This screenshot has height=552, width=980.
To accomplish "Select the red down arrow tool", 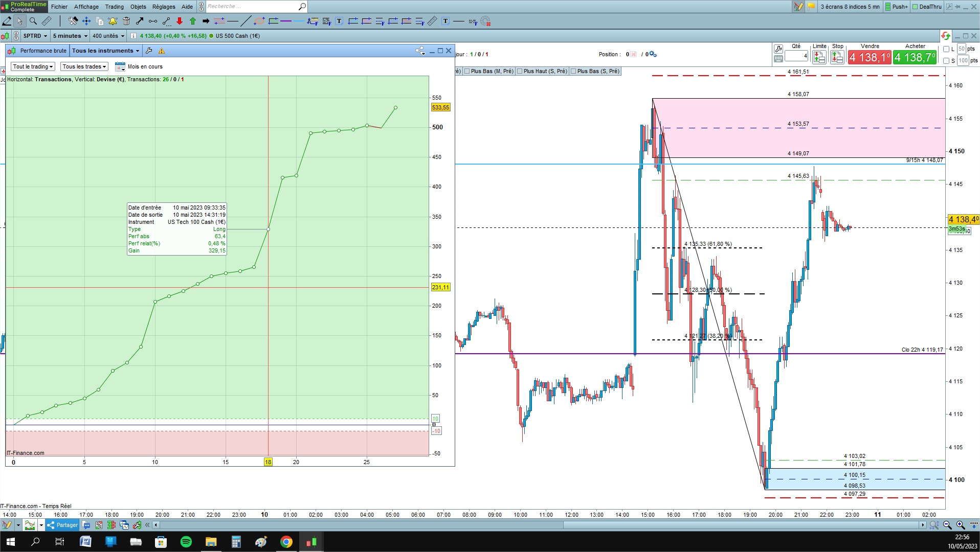I will pyautogui.click(x=180, y=21).
